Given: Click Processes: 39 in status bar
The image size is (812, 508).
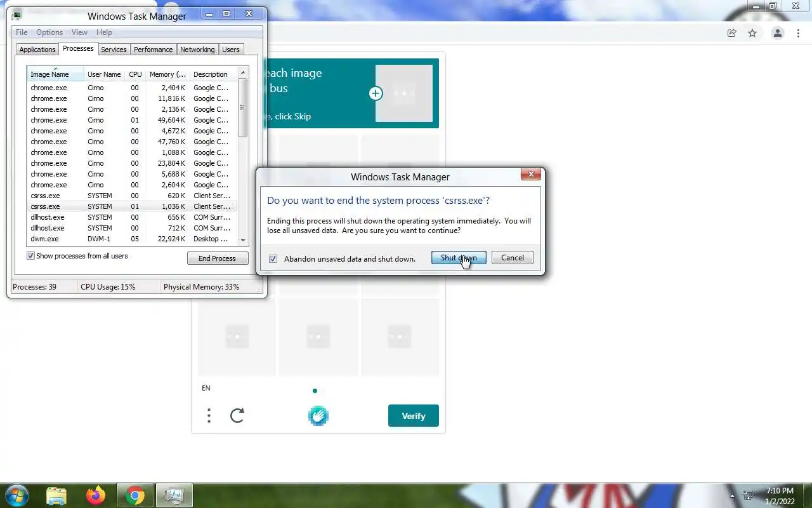Looking at the screenshot, I should click(x=35, y=287).
